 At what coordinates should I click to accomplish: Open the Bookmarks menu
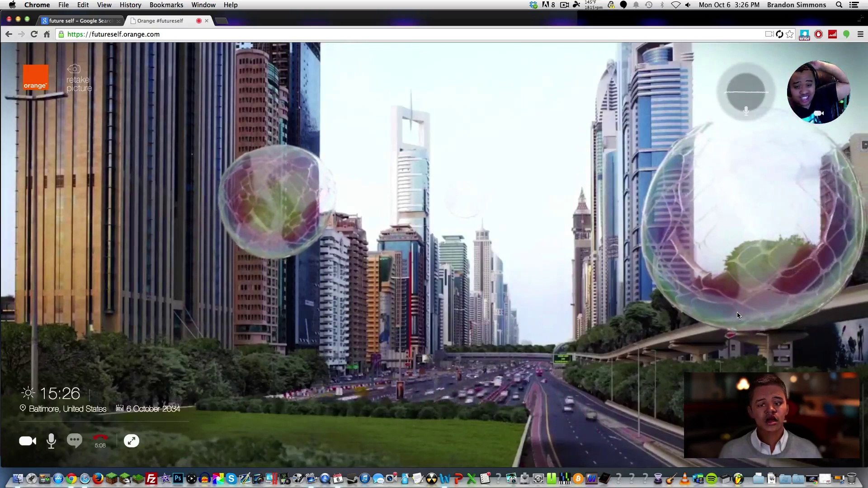click(x=166, y=5)
